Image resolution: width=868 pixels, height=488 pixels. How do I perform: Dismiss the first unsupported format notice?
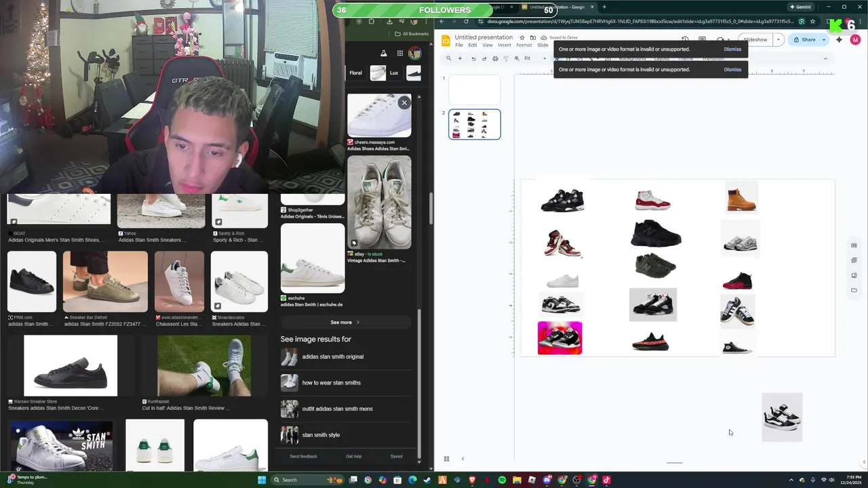(732, 49)
